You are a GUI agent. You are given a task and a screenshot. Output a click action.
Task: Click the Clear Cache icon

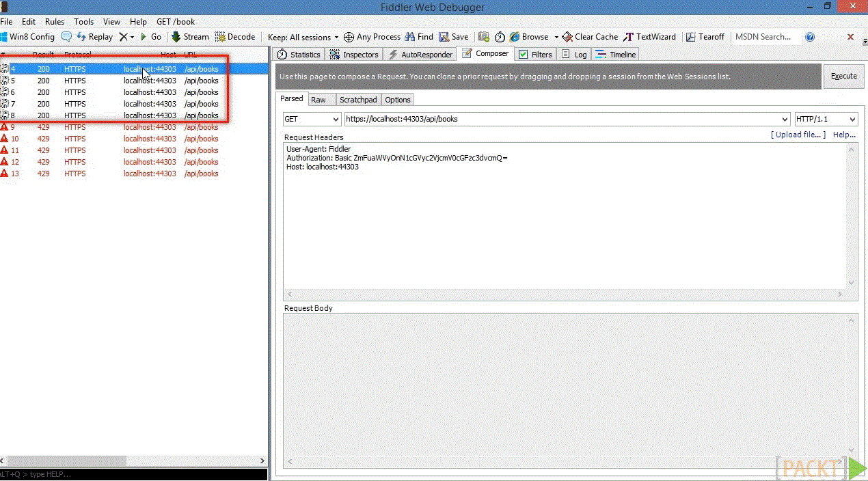point(567,37)
